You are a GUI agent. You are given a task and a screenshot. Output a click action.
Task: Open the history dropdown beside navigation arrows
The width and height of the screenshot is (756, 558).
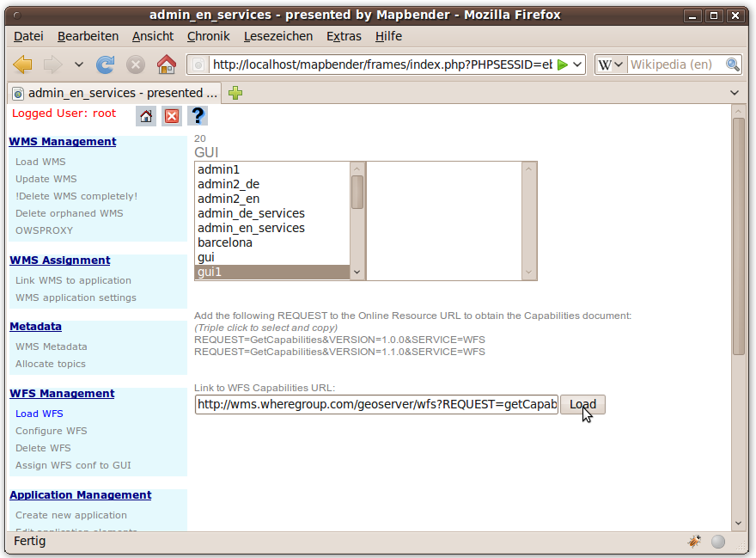point(78,64)
